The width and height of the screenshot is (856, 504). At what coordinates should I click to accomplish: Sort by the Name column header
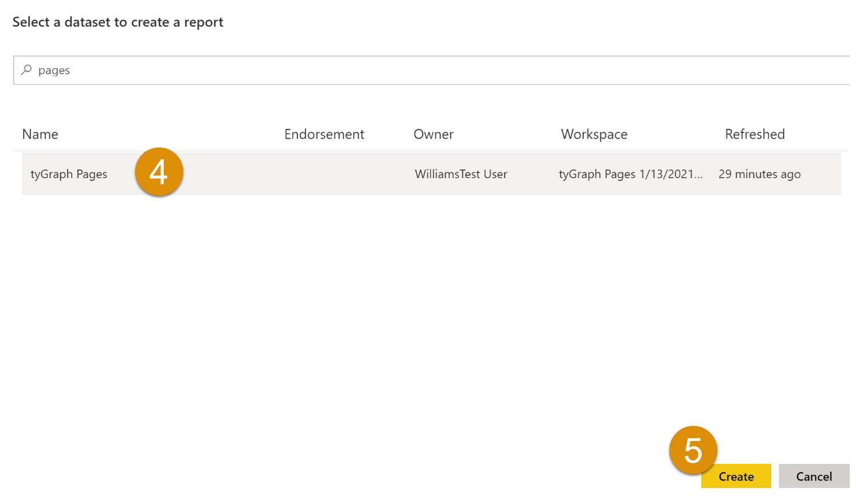click(40, 134)
